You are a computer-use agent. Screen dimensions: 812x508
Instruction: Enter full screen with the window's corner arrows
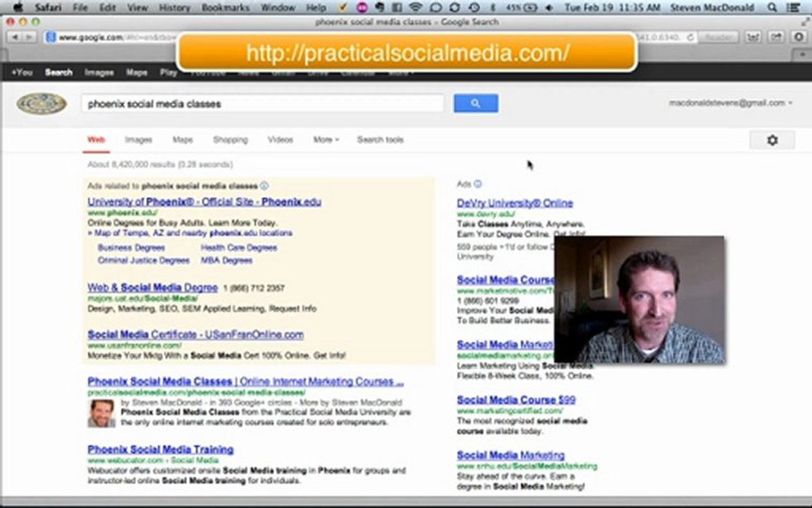[x=805, y=22]
